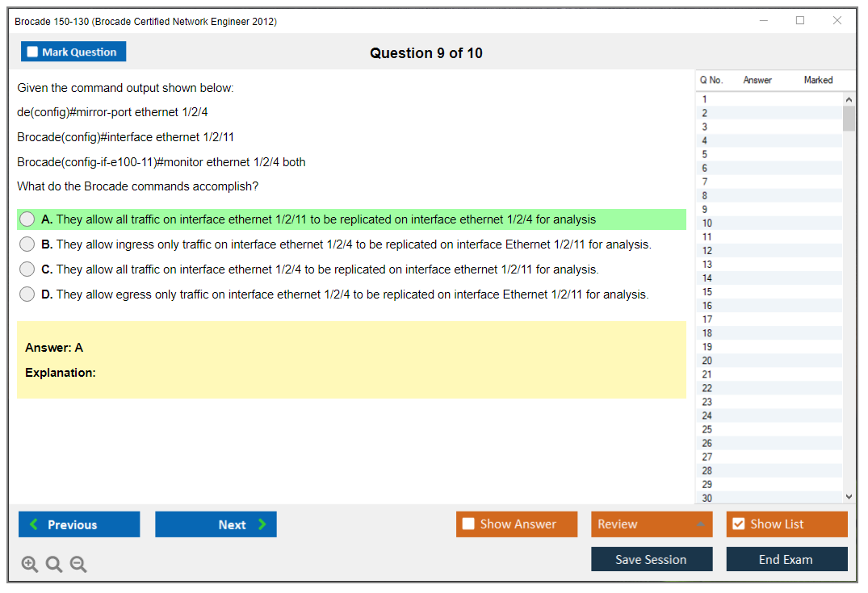Uncheck the Show List checkbox
The width and height of the screenshot is (868, 593).
pyautogui.click(x=738, y=524)
